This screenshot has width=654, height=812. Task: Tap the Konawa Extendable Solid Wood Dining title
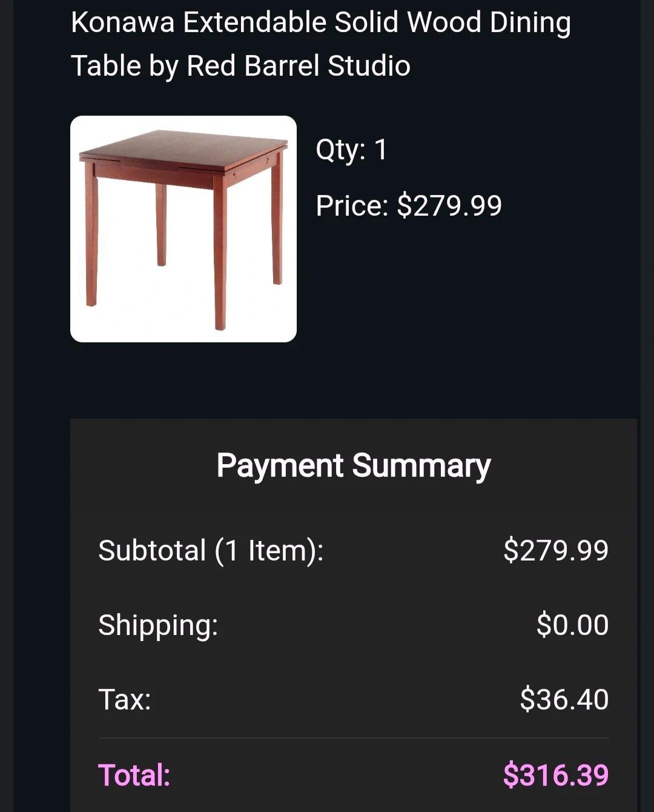320,23
